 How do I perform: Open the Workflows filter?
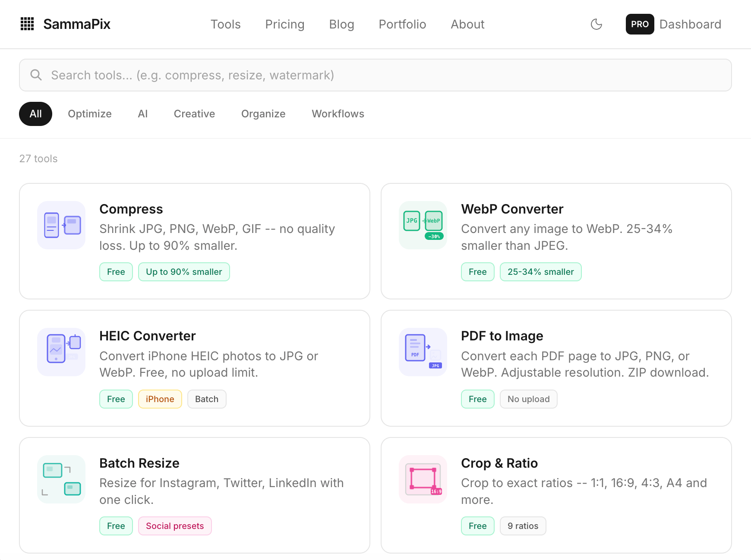pos(338,114)
